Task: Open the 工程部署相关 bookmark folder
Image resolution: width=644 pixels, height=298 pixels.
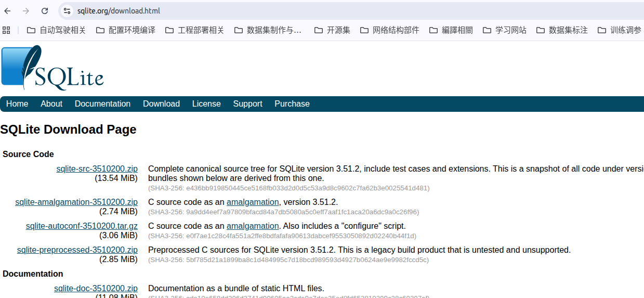Action: tap(194, 30)
